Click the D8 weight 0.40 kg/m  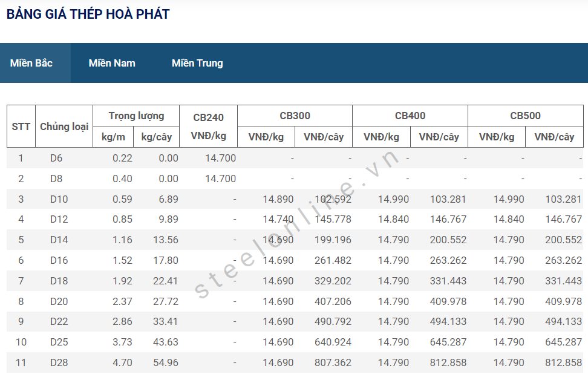[123, 179]
